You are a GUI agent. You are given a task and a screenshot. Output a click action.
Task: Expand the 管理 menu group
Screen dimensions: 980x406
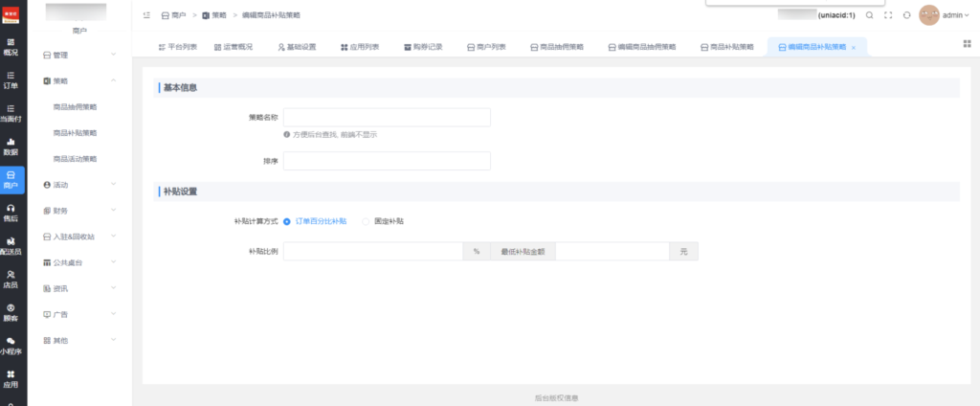pos(80,55)
